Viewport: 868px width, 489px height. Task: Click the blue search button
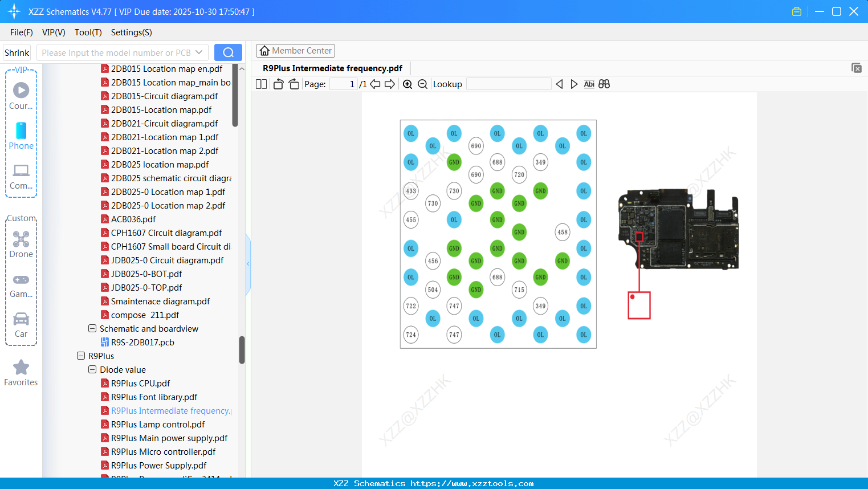pos(228,52)
